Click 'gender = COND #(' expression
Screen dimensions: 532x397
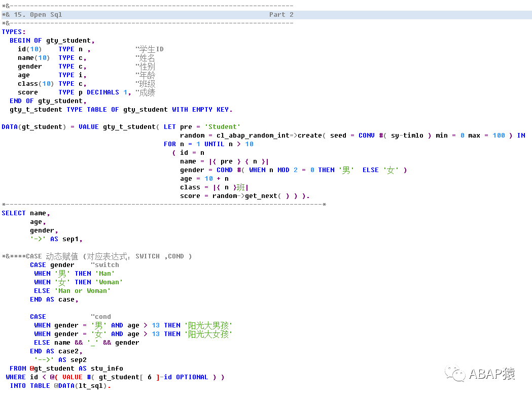[212, 170]
